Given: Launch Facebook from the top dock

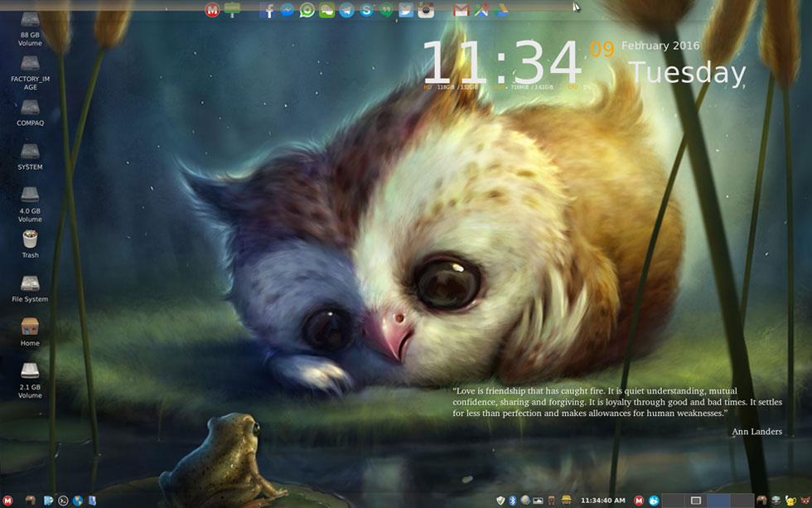Looking at the screenshot, I should tap(267, 10).
